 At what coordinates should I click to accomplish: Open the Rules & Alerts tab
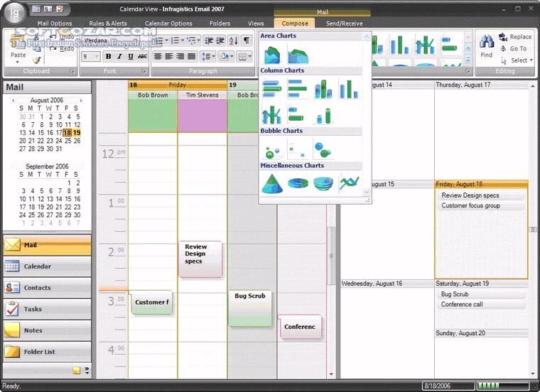(108, 23)
